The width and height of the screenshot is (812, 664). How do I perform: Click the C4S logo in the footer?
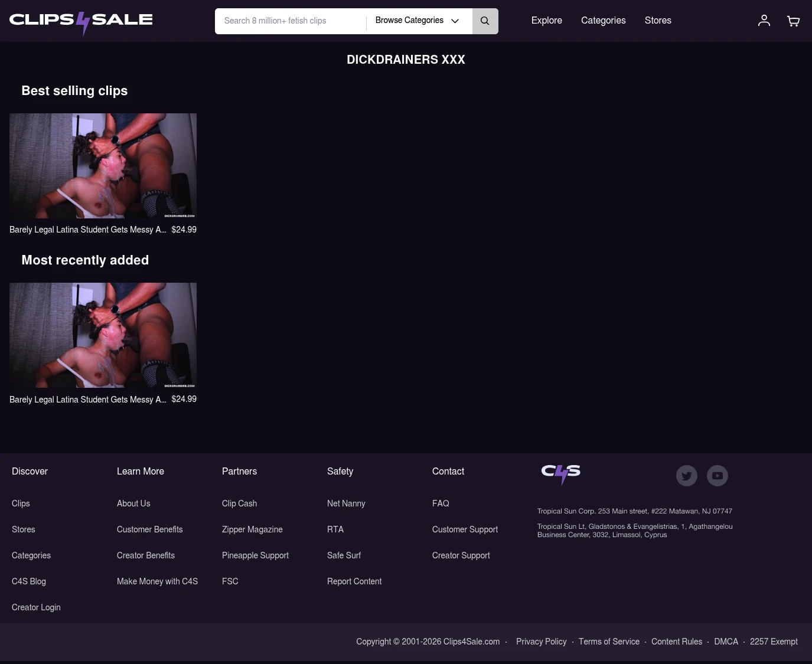point(561,474)
